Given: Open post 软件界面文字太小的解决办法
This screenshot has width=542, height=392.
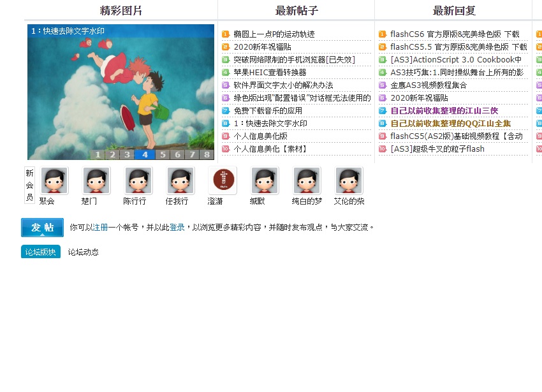Looking at the screenshot, I should [284, 85].
